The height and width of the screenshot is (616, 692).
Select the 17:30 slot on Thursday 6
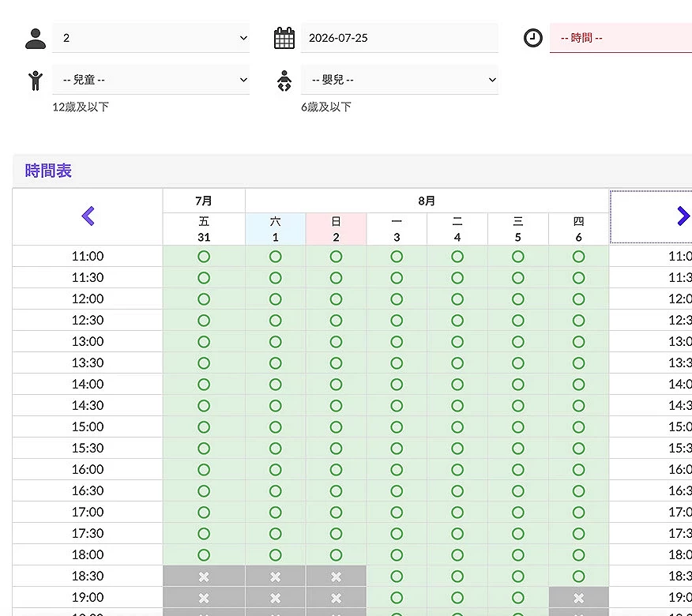tap(578, 534)
